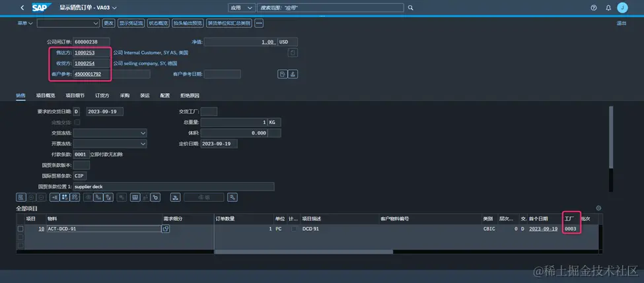Click the deselect all items icon
Viewport: 644px width, 283px height.
(75, 197)
